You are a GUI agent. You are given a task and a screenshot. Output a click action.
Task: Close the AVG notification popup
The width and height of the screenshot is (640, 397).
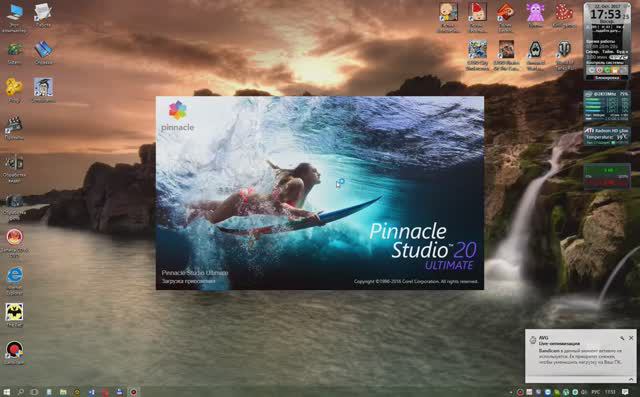click(631, 338)
